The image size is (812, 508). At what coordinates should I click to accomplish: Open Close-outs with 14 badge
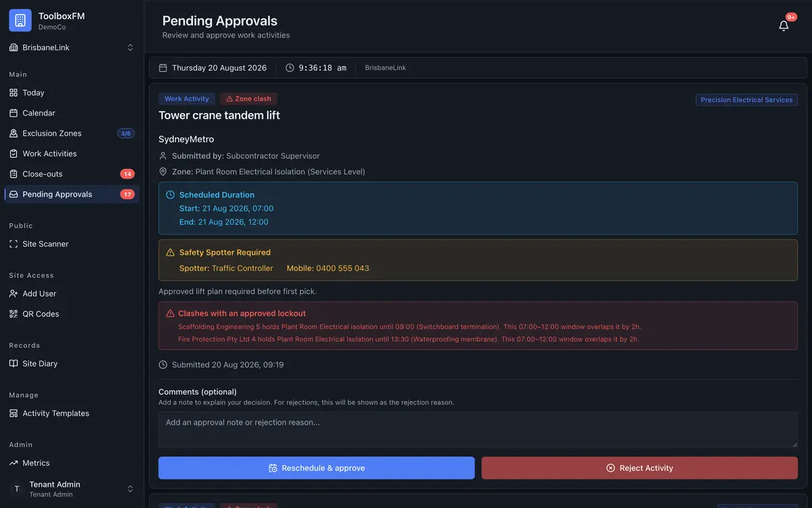72,174
